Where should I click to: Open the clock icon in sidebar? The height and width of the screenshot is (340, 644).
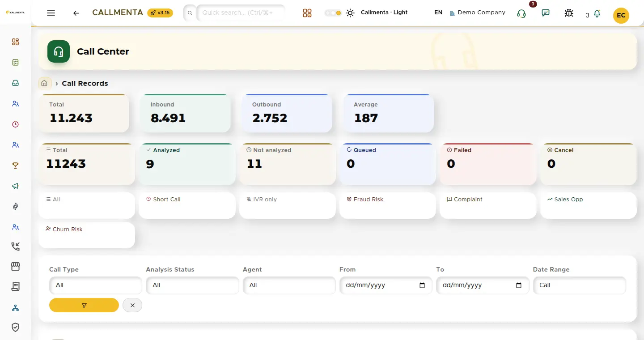(x=16, y=124)
